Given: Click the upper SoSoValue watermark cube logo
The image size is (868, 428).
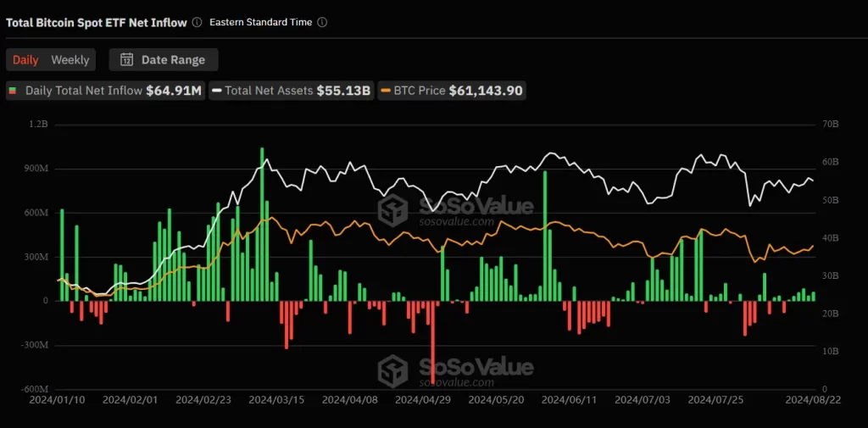Looking at the screenshot, I should [x=393, y=209].
